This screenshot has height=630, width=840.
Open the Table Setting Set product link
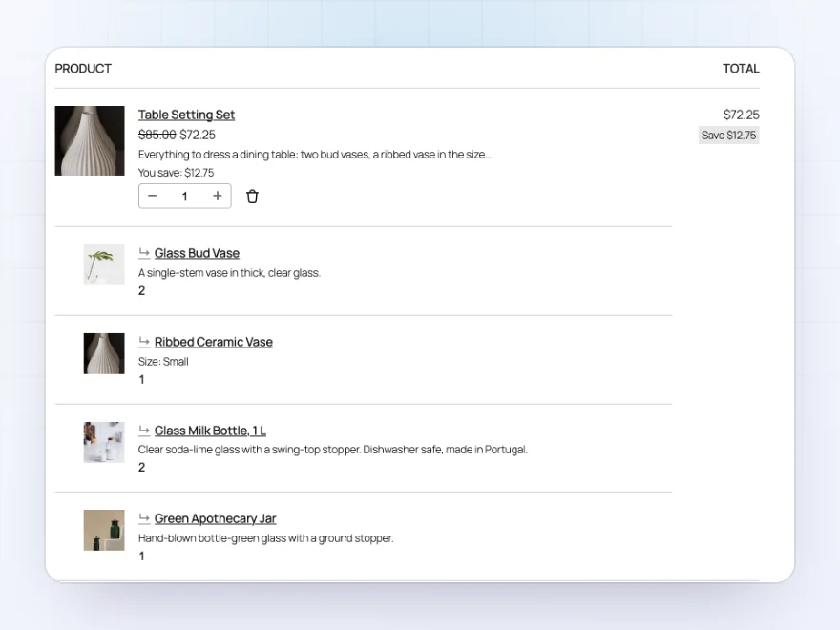[x=186, y=115]
